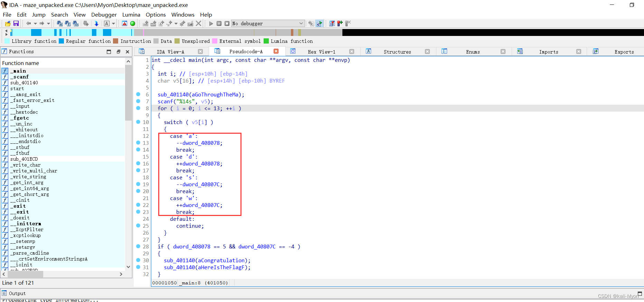Select the start function entry

click(63, 88)
